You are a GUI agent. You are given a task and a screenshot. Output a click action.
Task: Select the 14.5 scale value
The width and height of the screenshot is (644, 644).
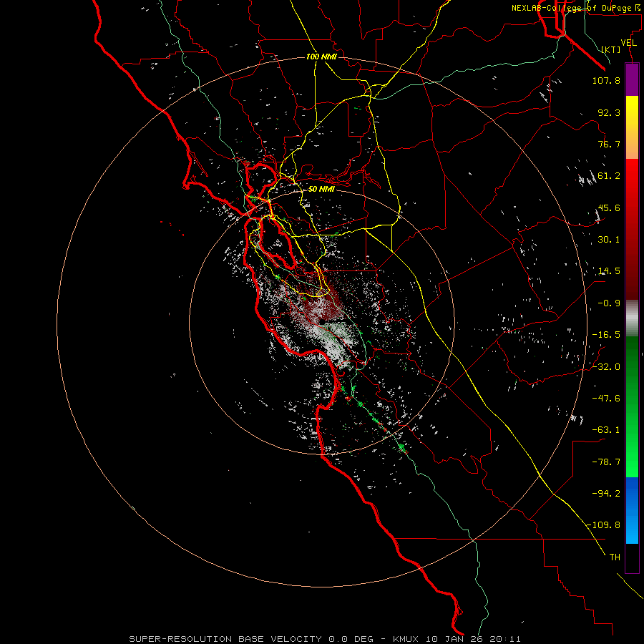click(609, 271)
